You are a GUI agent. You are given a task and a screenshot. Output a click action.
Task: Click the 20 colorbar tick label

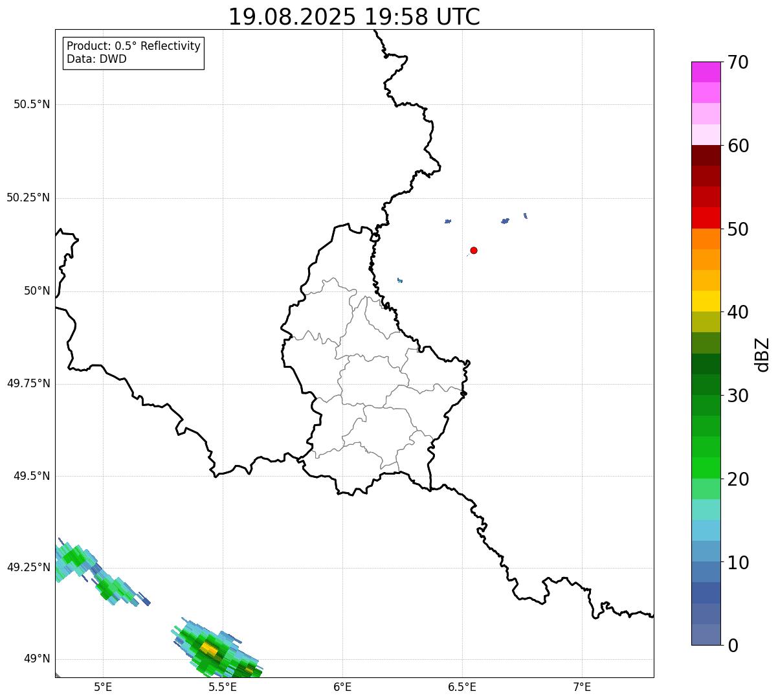point(738,479)
